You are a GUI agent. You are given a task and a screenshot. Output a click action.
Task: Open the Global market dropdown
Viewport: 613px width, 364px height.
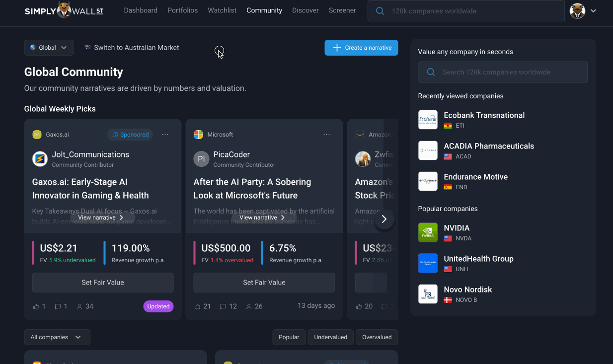coord(49,48)
